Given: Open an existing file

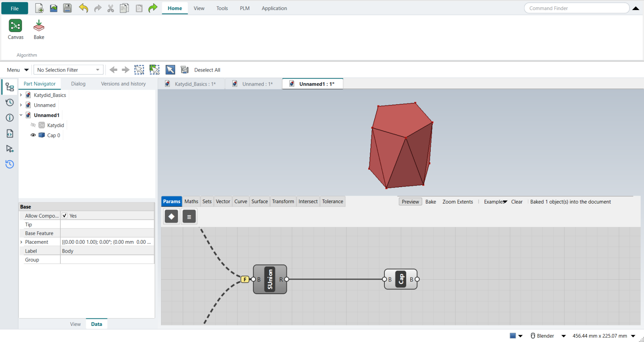Looking at the screenshot, I should pyautogui.click(x=54, y=8).
